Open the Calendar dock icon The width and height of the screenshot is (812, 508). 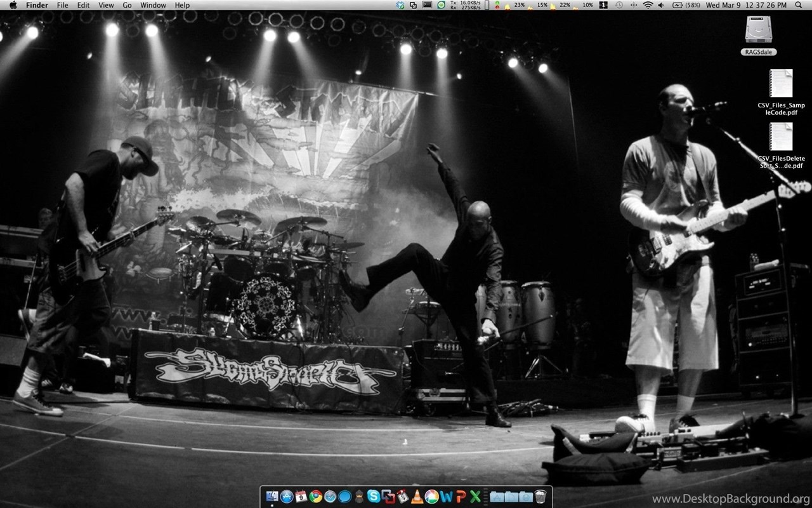click(x=301, y=497)
